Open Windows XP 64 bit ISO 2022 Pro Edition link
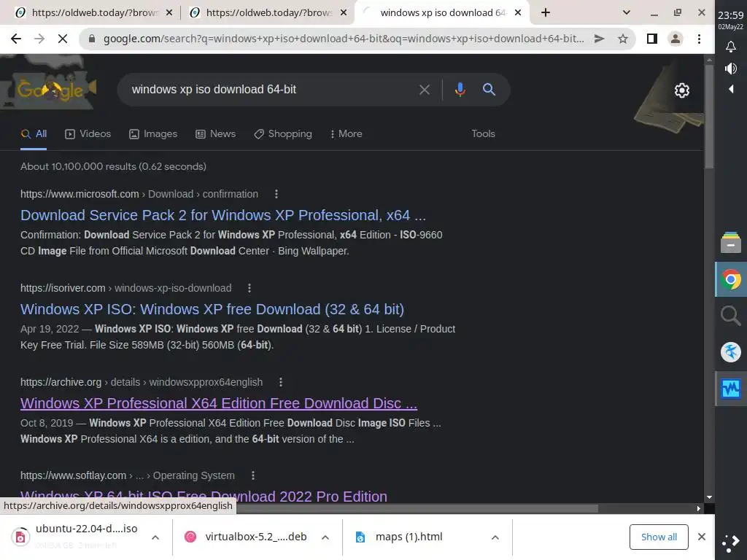Screen dimensions: 747x560 click(204, 496)
